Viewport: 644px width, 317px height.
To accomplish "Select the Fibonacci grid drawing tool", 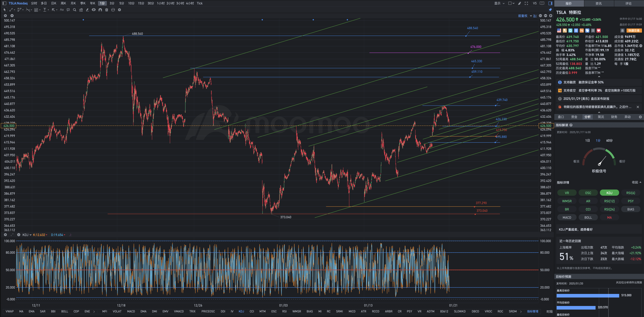I will (36, 10).
